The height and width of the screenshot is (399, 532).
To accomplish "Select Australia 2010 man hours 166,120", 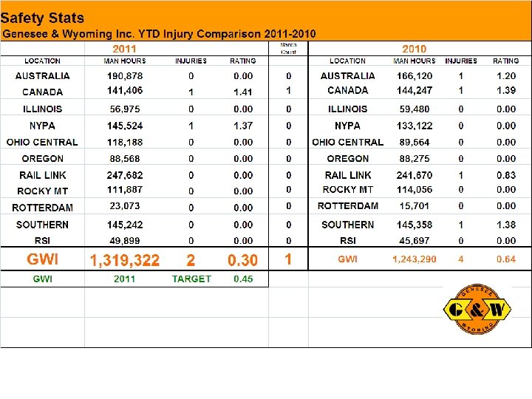I will click(x=415, y=76).
